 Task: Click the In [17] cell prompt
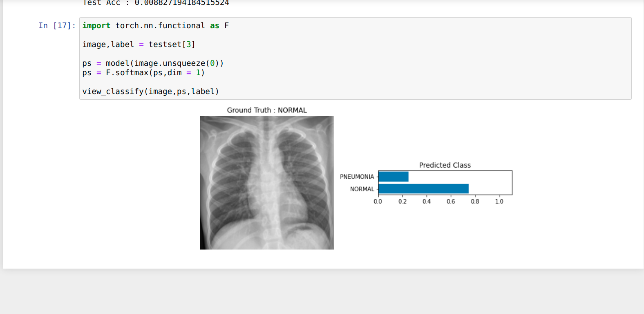click(x=57, y=26)
